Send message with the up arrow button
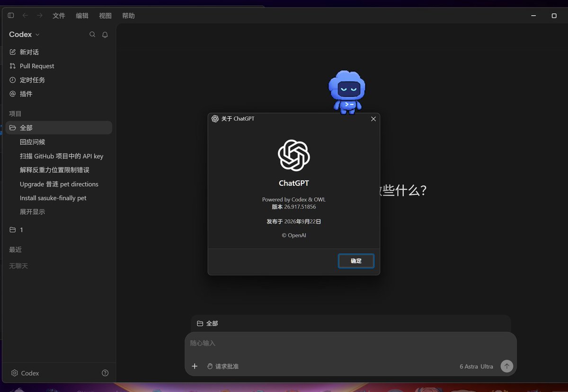 pyautogui.click(x=507, y=366)
